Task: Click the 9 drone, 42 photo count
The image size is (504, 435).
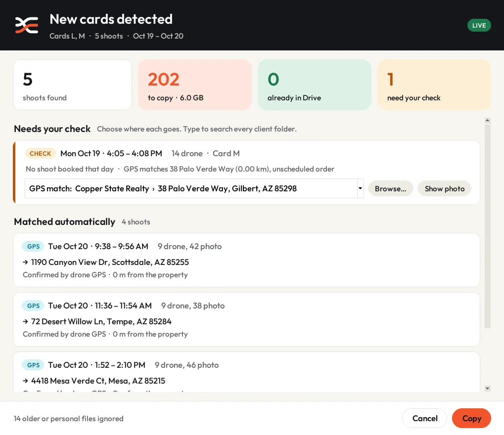Action: (189, 246)
